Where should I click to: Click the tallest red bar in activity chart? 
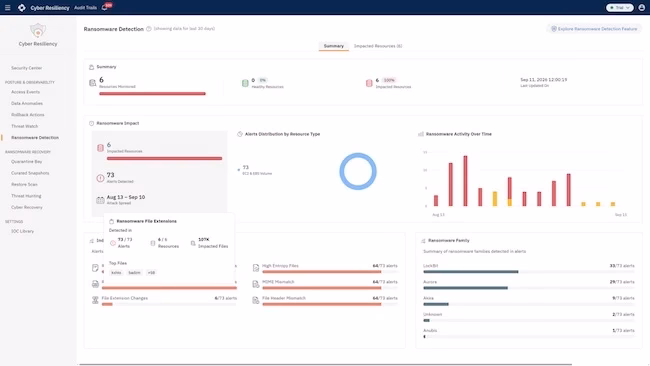click(x=466, y=181)
